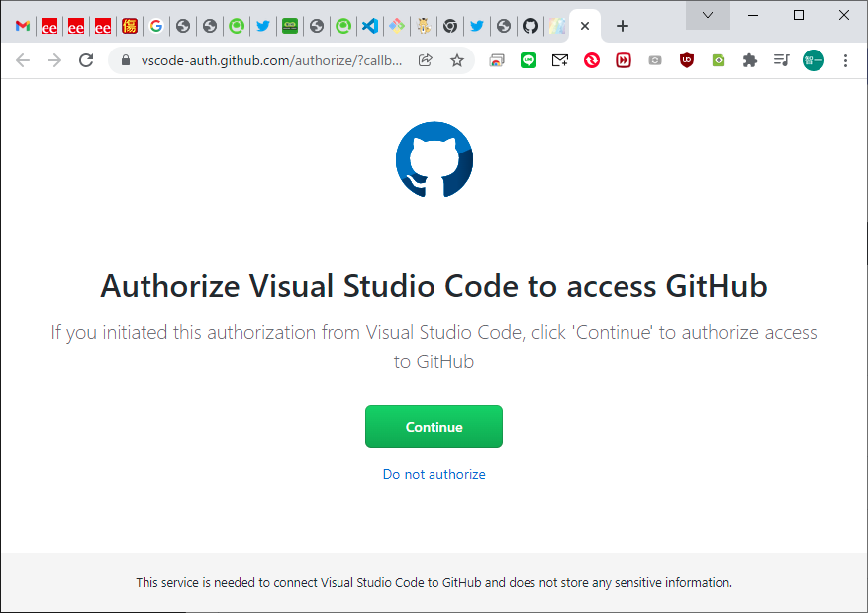
Task: Open the media controls music-note icon
Action: [782, 60]
